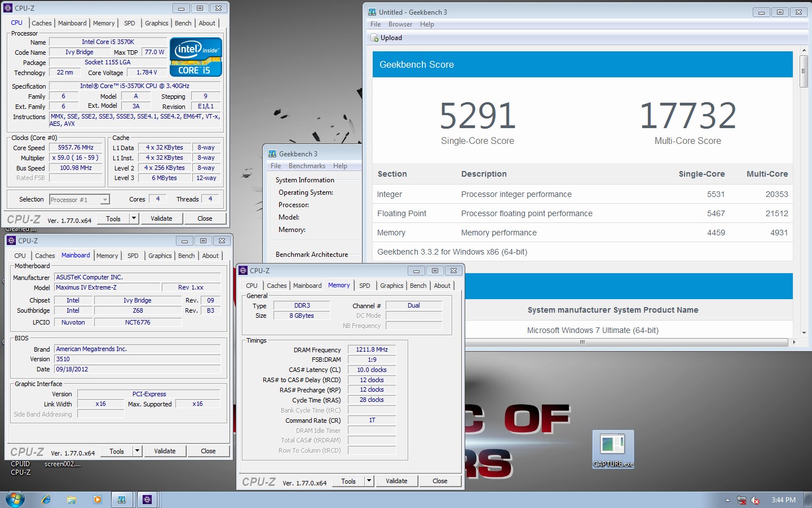Launch Internet Explorer from the taskbar

(x=46, y=500)
